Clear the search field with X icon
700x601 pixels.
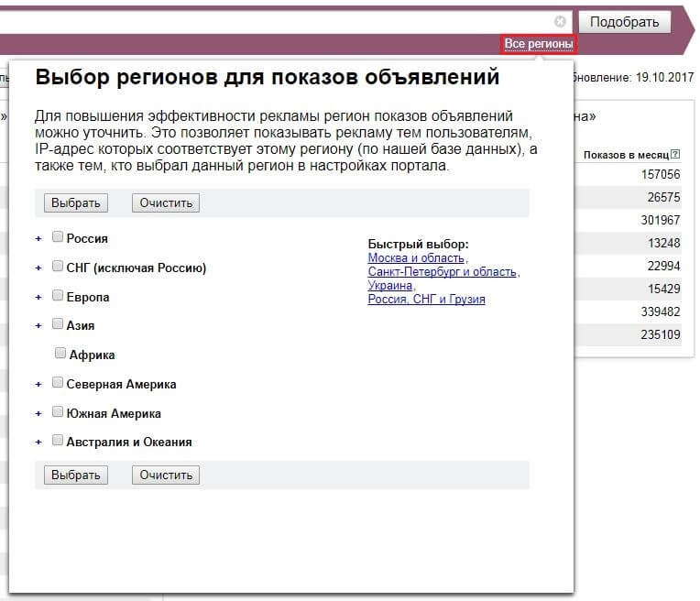560,21
